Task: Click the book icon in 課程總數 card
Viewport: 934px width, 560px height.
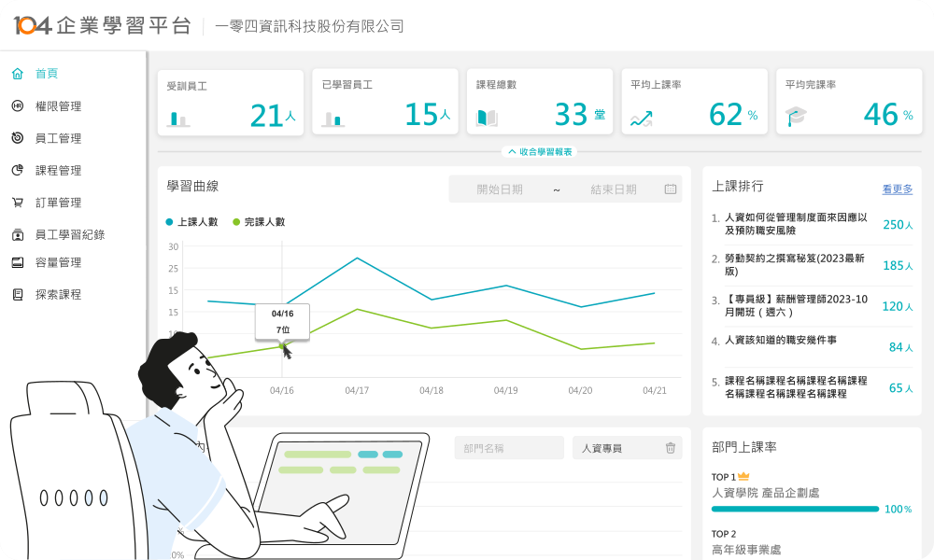Action: pos(488,118)
